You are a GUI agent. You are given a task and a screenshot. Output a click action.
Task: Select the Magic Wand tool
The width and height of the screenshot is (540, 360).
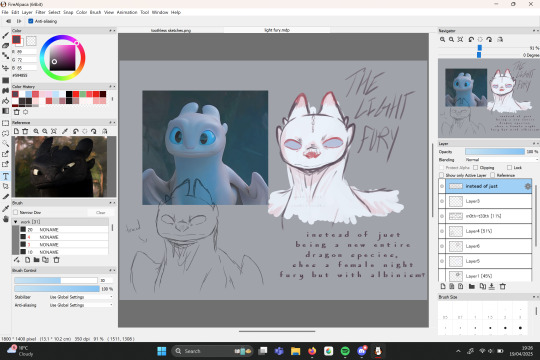point(6,143)
